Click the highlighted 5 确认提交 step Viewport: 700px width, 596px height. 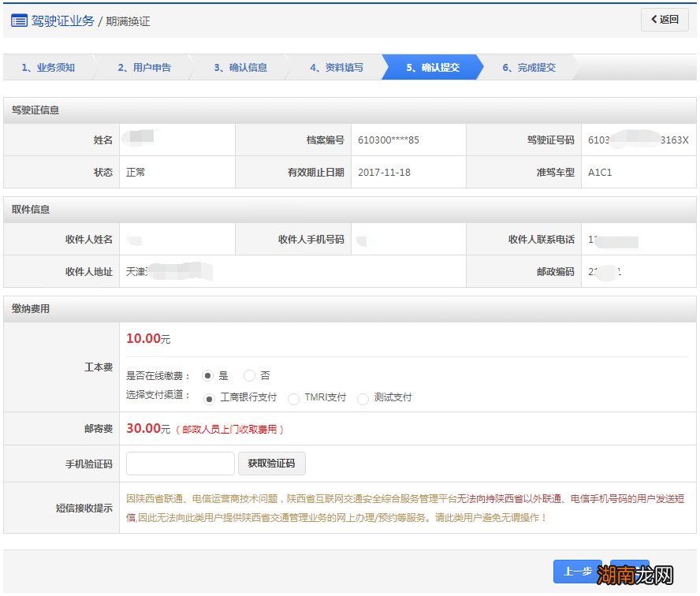click(435, 67)
